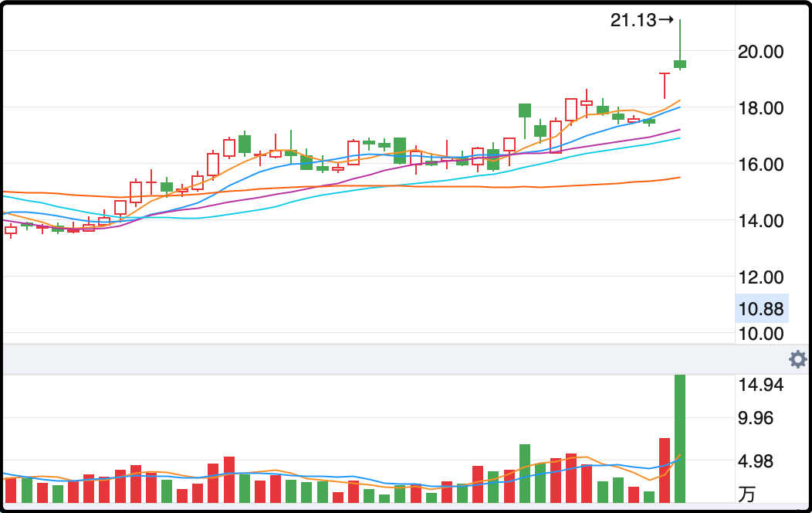Screen dimensions: 812x513
Task: Click the first red candlestick on the left
Action: pyautogui.click(x=11, y=230)
